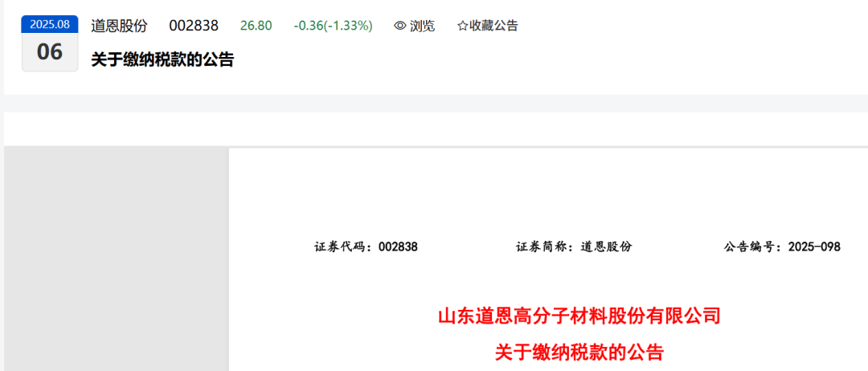Click the blue 2025.08 date badge
868x371 pixels.
[x=50, y=24]
